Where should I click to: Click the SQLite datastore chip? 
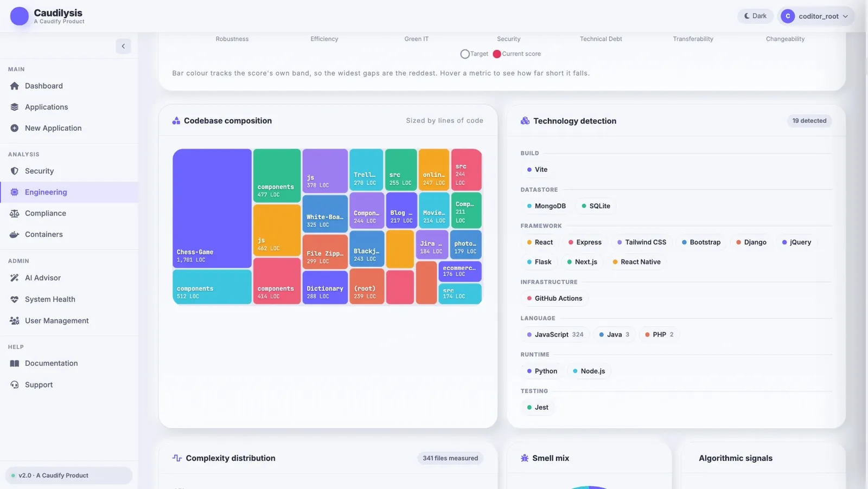[596, 206]
